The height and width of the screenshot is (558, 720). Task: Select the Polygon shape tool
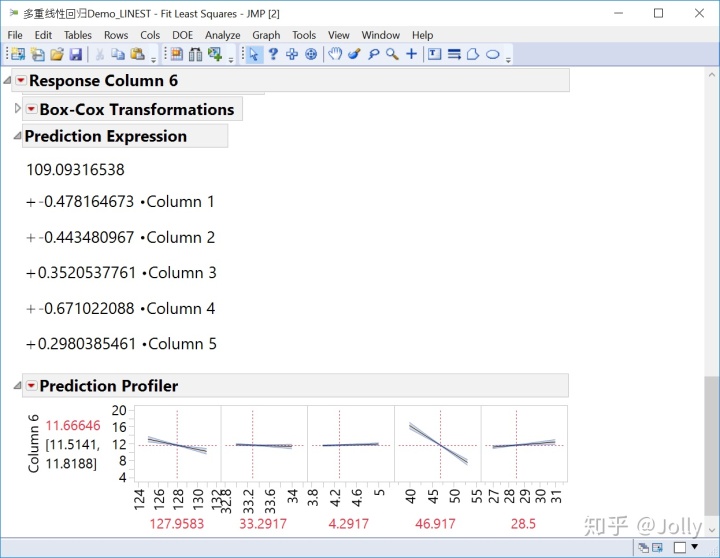point(473,54)
